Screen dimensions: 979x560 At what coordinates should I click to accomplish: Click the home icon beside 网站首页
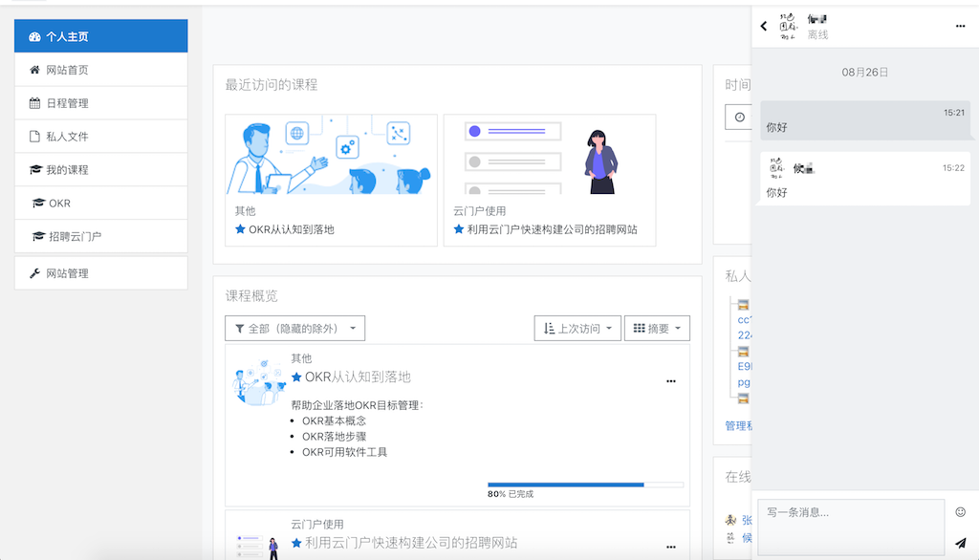(x=35, y=70)
